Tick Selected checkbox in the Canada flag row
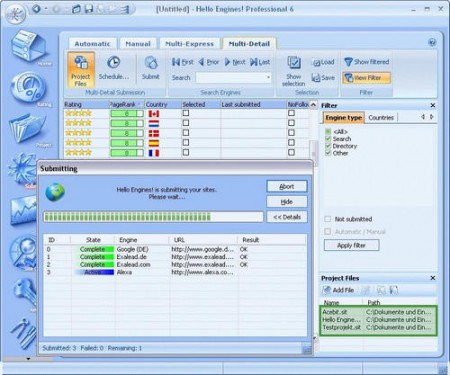Screen dimensions: 450x375 186,113
